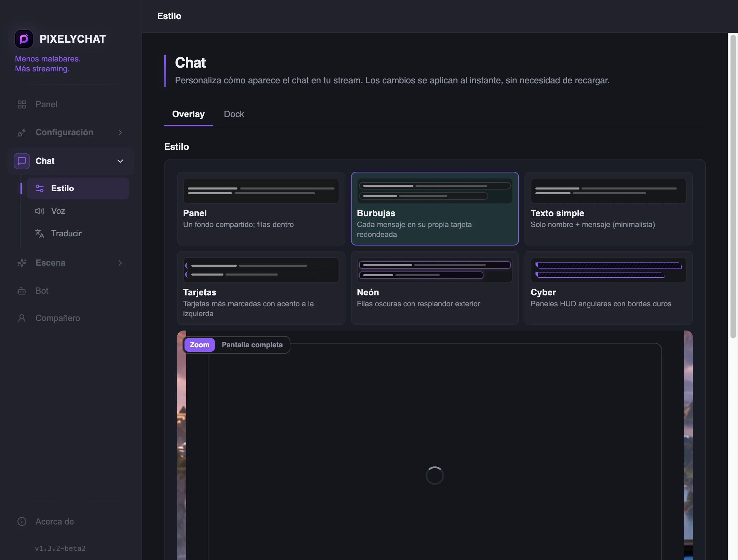Choose the Tarjetas chat style card
Viewport: 738px width, 560px height.
[261, 288]
